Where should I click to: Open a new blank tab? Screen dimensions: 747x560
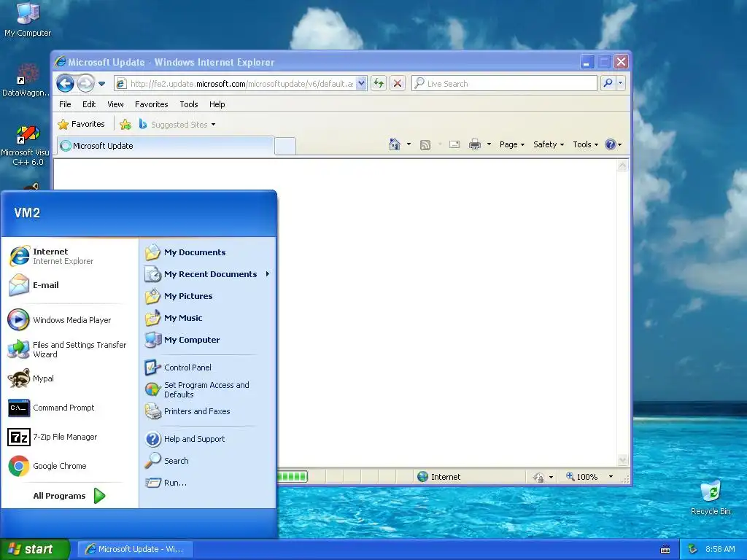click(x=285, y=146)
